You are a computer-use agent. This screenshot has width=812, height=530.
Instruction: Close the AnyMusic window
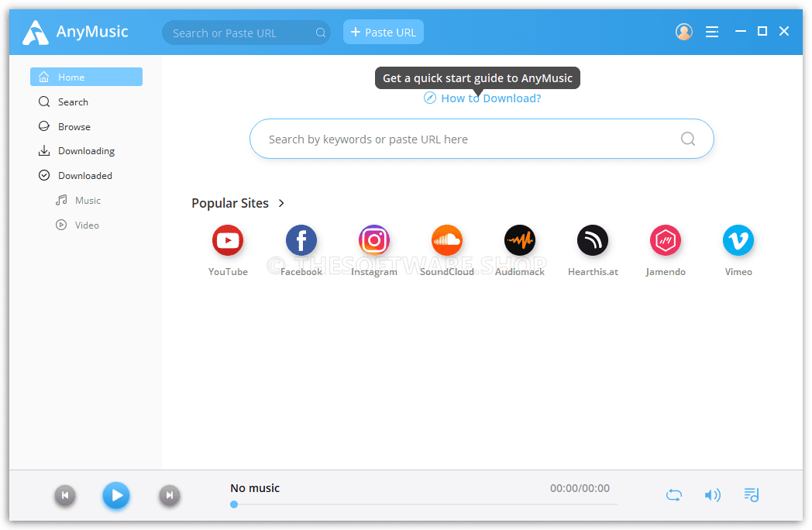click(x=784, y=32)
